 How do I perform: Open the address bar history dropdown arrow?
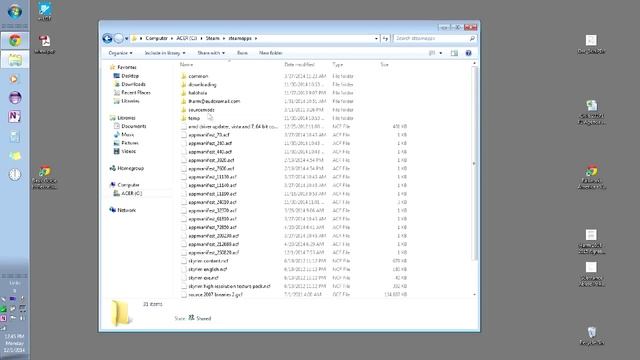point(376,38)
